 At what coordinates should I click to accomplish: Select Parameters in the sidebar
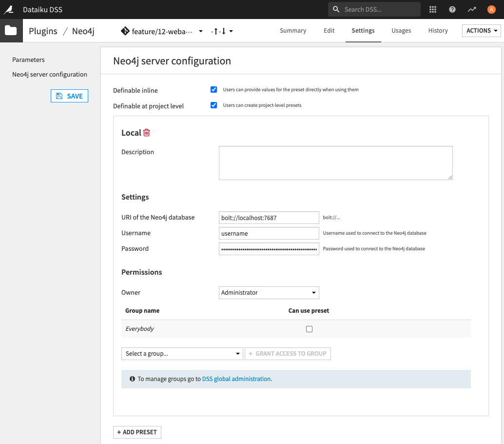click(28, 60)
